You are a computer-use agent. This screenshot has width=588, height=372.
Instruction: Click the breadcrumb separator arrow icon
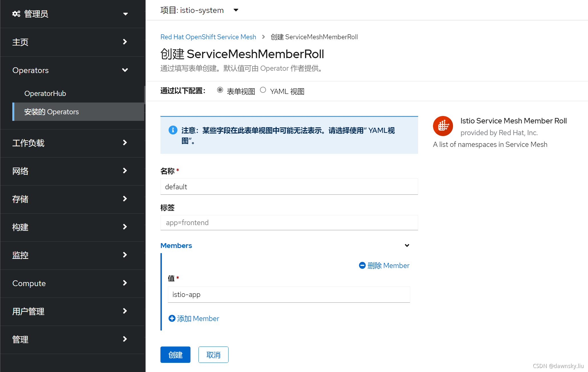click(263, 37)
